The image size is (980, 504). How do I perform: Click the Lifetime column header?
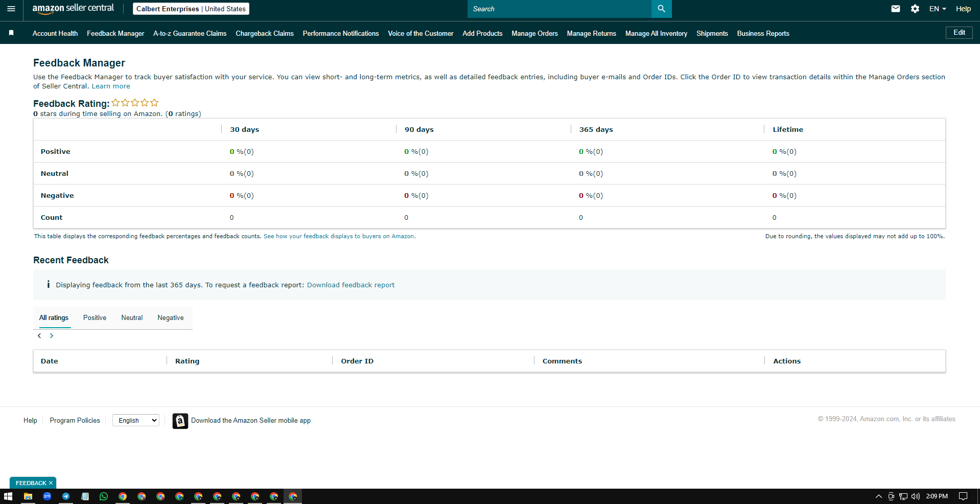(787, 129)
